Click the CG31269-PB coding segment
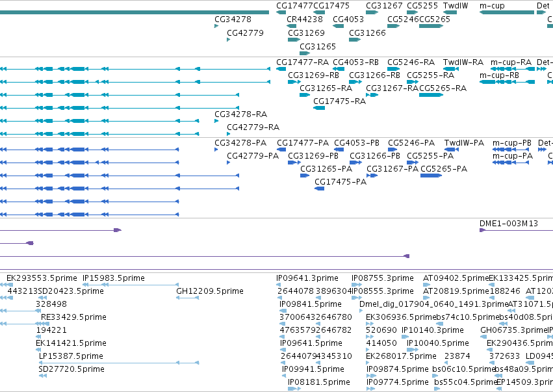The width and height of the screenshot is (553, 392). click(294, 163)
